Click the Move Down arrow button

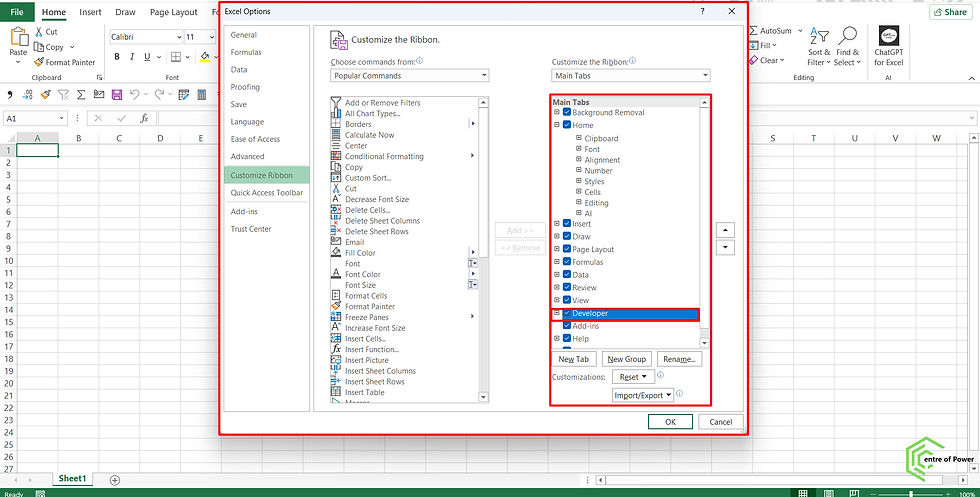coord(725,247)
